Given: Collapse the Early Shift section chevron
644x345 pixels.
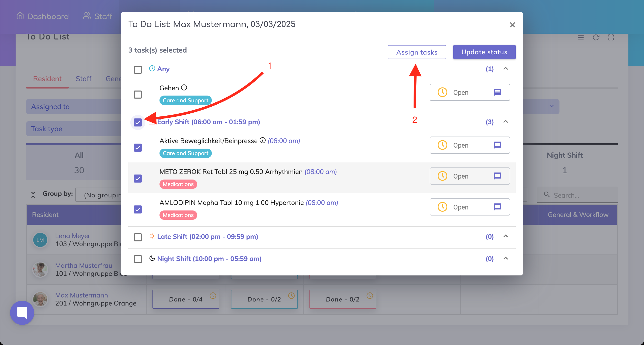Looking at the screenshot, I should [506, 122].
